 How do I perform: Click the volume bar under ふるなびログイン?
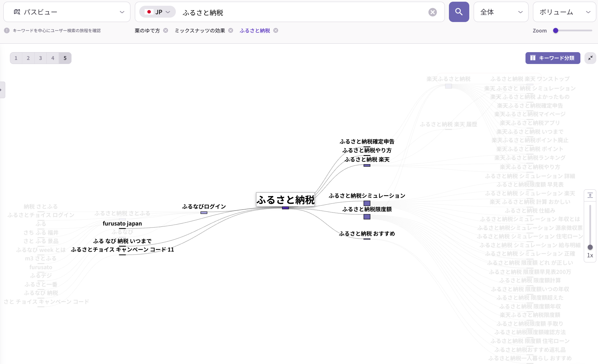(204, 213)
